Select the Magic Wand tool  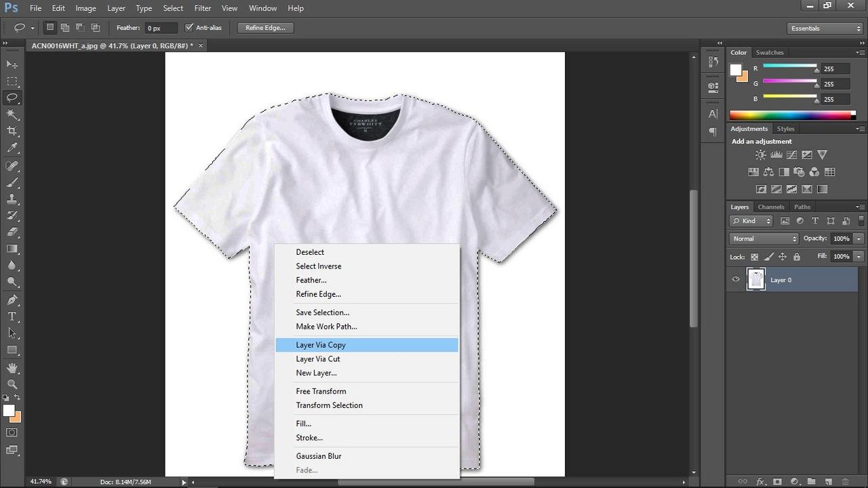(12, 115)
